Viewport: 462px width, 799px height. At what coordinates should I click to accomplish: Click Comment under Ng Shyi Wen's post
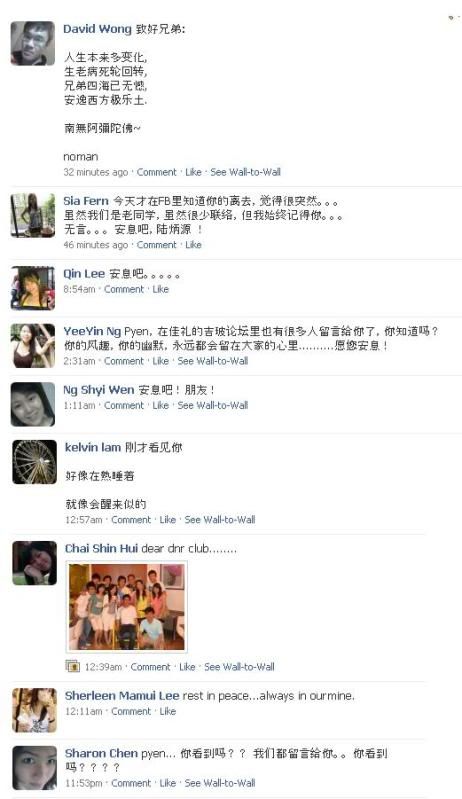coord(124,405)
